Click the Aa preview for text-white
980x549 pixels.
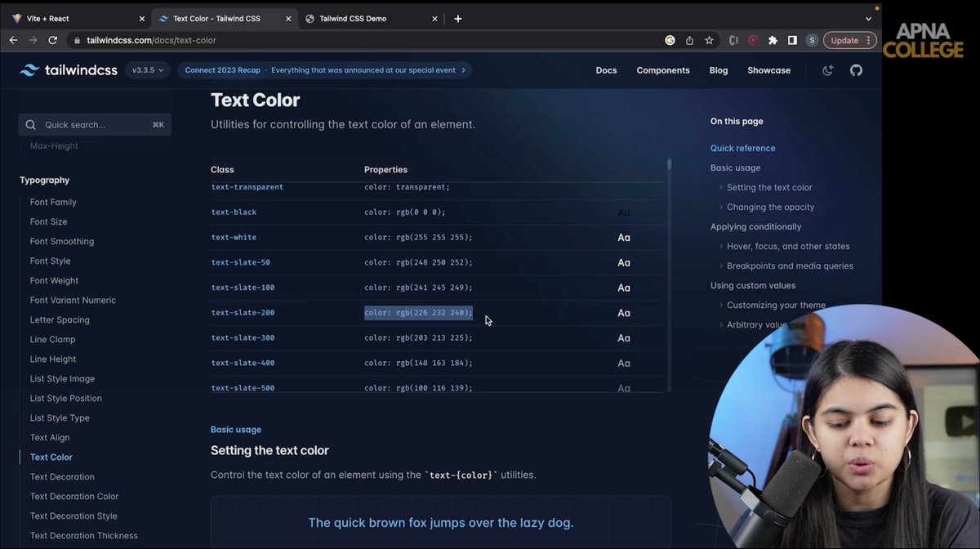pos(624,238)
